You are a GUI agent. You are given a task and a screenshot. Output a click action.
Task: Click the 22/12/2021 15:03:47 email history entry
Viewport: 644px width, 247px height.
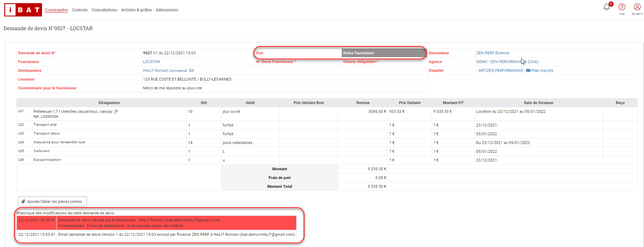tap(157, 234)
